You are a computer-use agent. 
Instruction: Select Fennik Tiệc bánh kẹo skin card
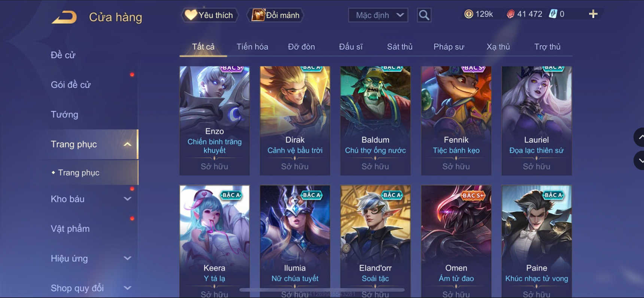click(456, 121)
